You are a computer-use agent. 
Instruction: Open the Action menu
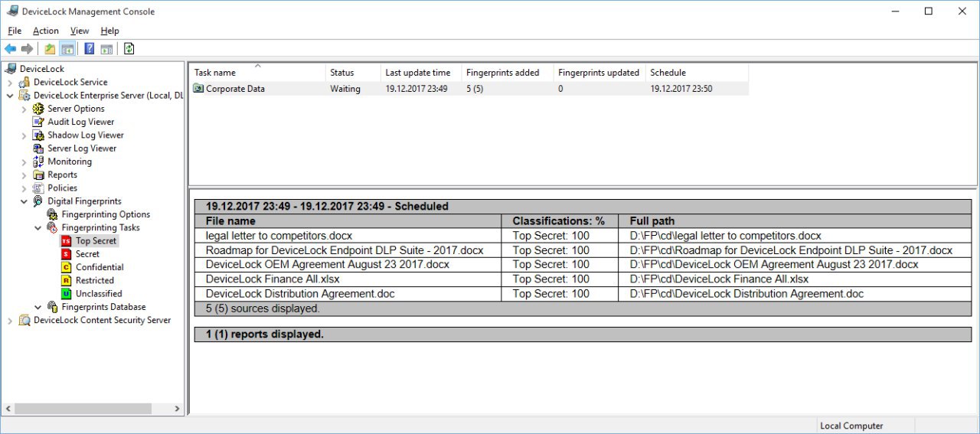[46, 31]
